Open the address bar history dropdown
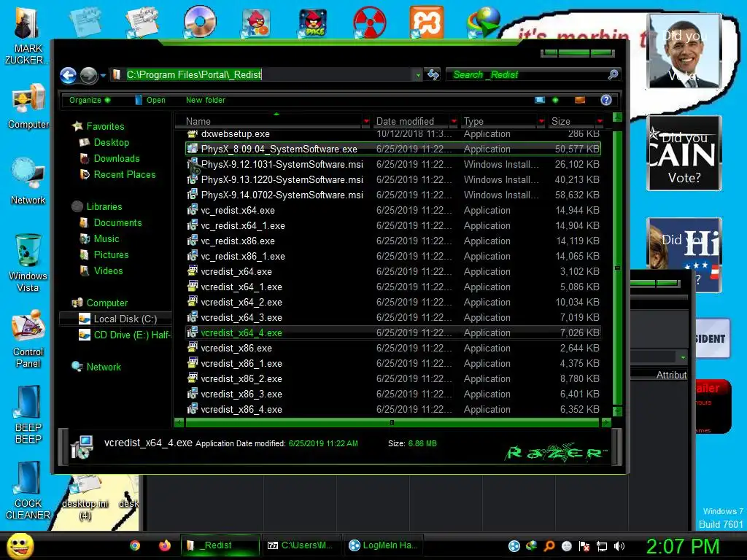 tap(418, 75)
